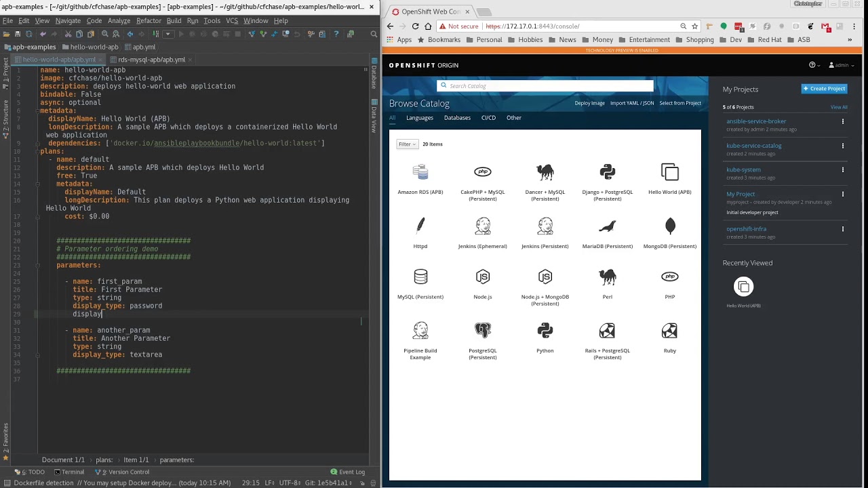The width and height of the screenshot is (868, 488).
Task: Click the IDE Help question mark icon
Action: click(x=336, y=34)
